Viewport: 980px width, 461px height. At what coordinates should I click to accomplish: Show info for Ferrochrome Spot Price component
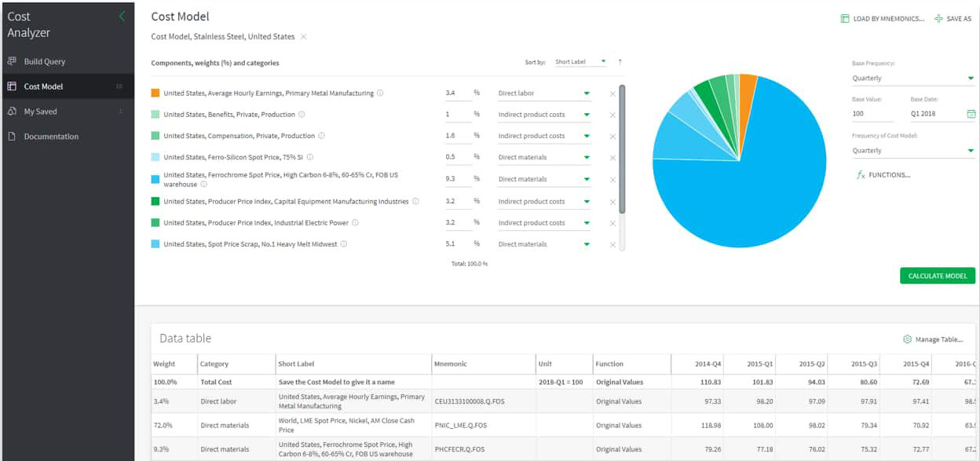[203, 185]
